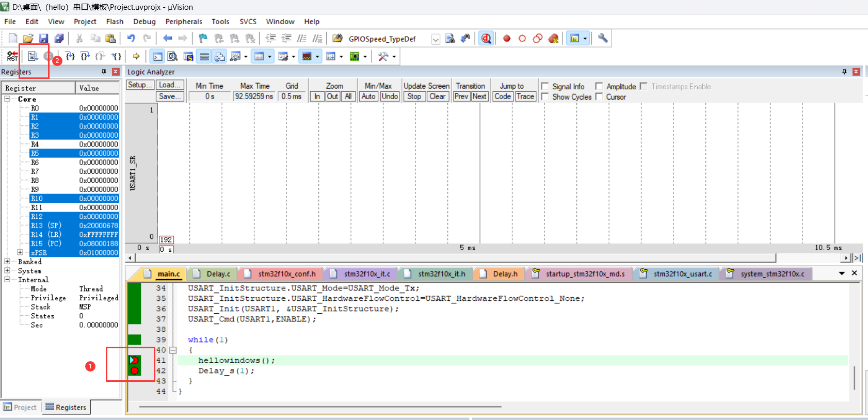Disable all breakpoints icon
This screenshot has width=868, height=420.
pyautogui.click(x=538, y=39)
